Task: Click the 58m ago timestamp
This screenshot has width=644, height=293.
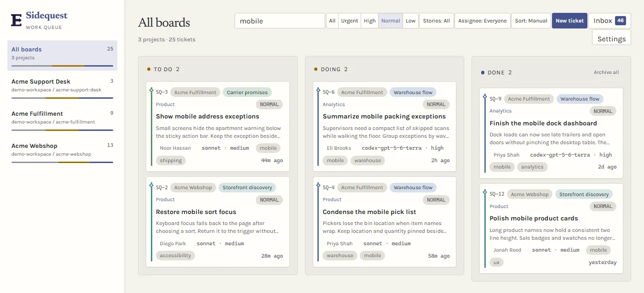Action: 439,255
